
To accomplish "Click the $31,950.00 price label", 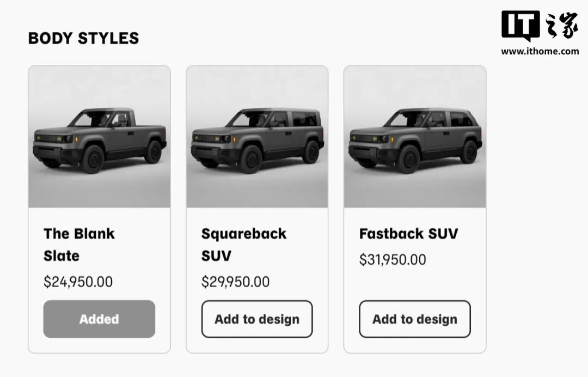I will (x=393, y=259).
